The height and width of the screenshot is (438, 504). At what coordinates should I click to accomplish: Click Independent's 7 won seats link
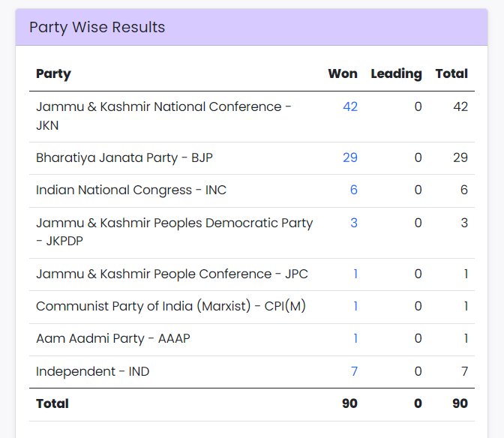(354, 371)
